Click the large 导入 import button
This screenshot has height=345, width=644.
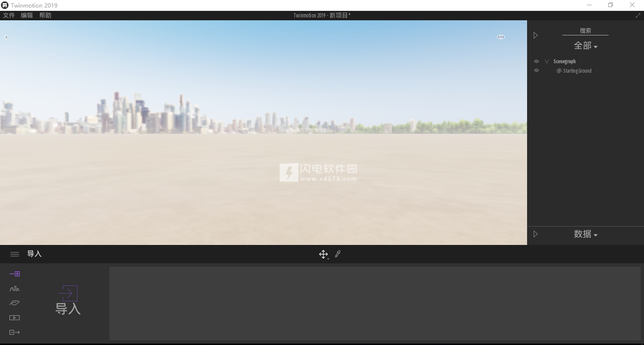click(68, 300)
